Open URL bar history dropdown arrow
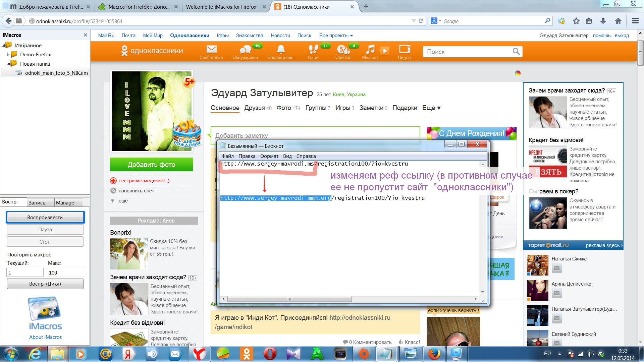This screenshot has height=362, width=644. [x=413, y=21]
